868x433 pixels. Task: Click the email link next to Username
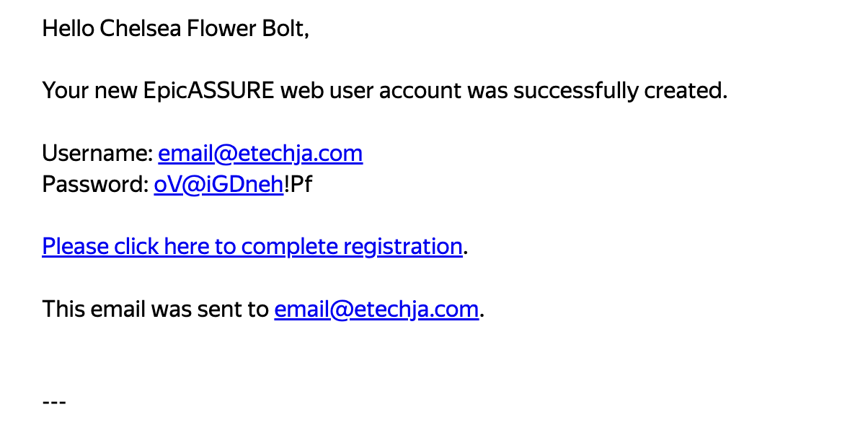click(x=260, y=154)
